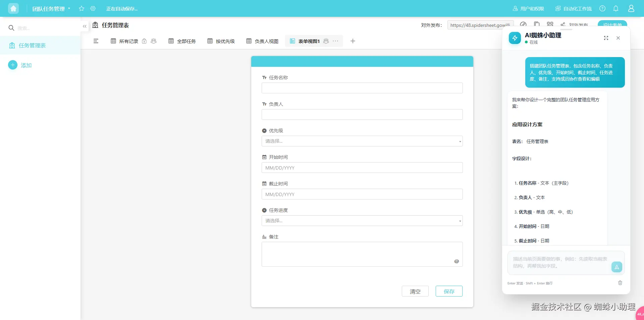Viewport: 644px width, 320px height.
Task: Clear the AI chat with trash icon
Action: (x=620, y=283)
